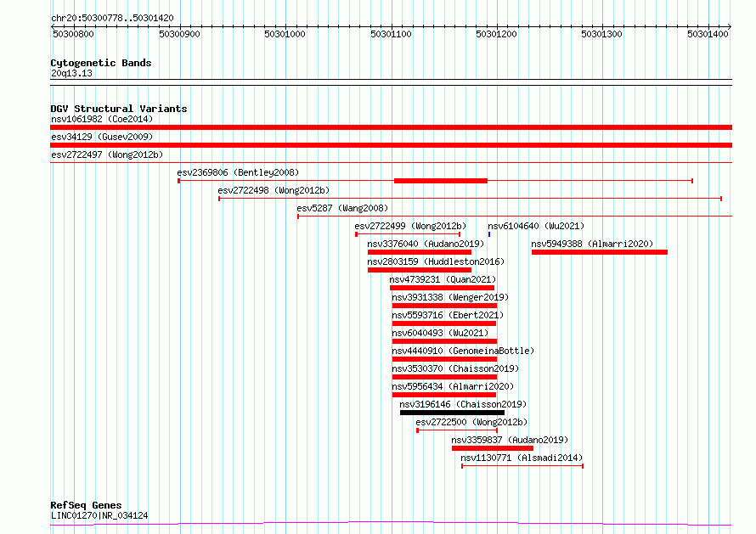Select the nsv4440910 (GenomeinaBottle) label
This screenshot has width=756, height=534.
click(463, 351)
